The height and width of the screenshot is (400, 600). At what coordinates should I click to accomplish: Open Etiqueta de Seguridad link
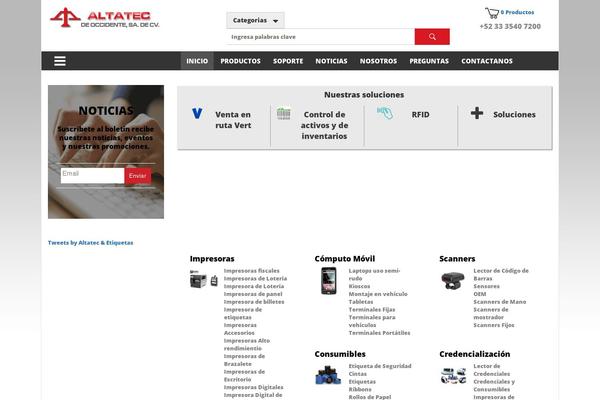380,366
